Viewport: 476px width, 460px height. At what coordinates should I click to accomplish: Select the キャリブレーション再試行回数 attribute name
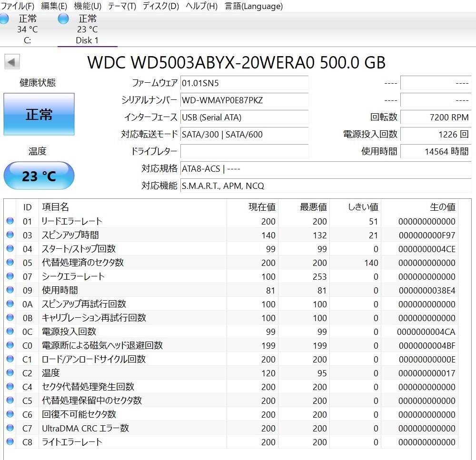(94, 318)
